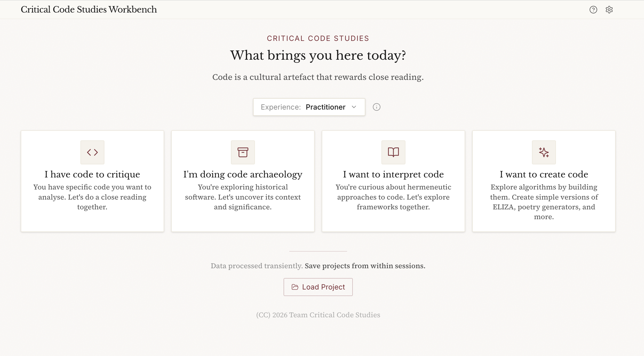
Task: Click the chevron next to Practitioner
Action: point(354,107)
